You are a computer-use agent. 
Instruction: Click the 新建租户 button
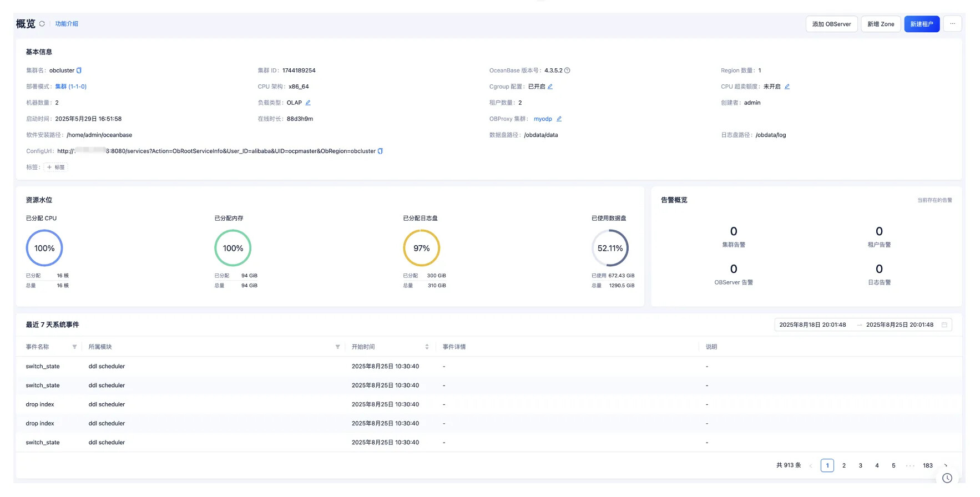tap(921, 24)
